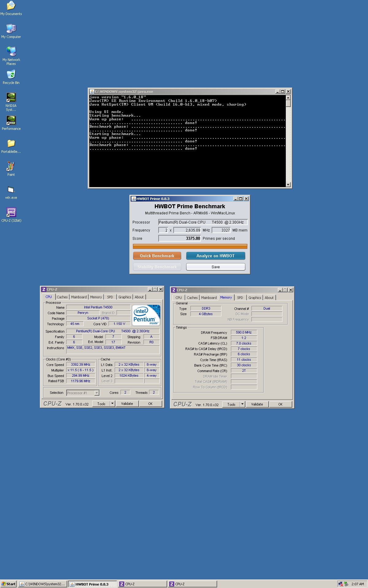The width and height of the screenshot is (368, 588).
Task: Click the disabled Stability Benchmark button
Action: (157, 267)
